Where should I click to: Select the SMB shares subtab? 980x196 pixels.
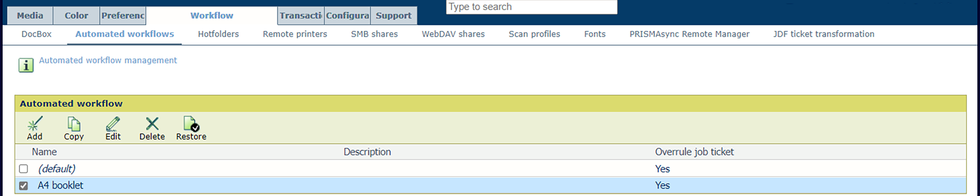(x=375, y=34)
